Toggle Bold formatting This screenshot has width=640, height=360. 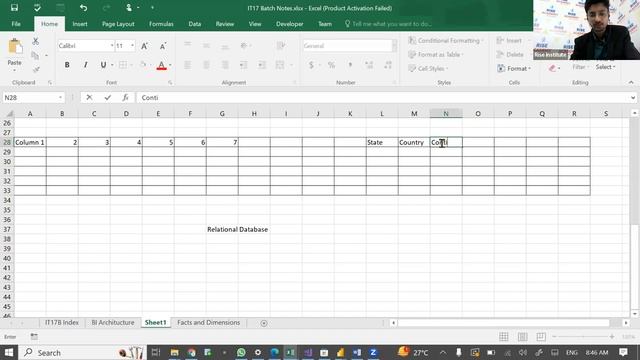tap(67, 65)
